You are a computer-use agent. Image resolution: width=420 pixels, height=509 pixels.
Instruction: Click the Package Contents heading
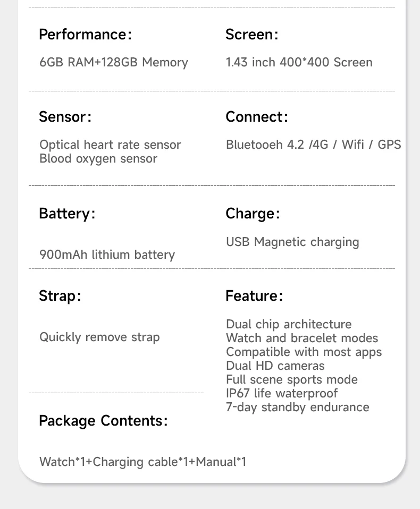[x=103, y=421]
